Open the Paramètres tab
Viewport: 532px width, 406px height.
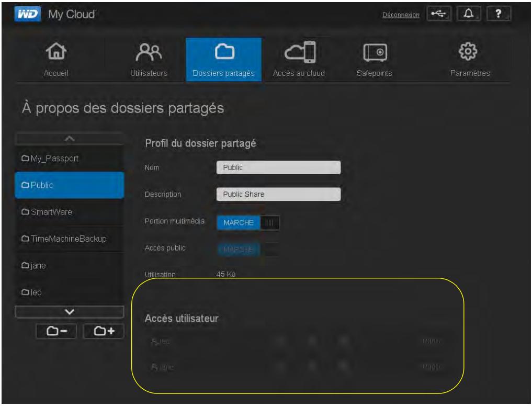[x=470, y=60]
